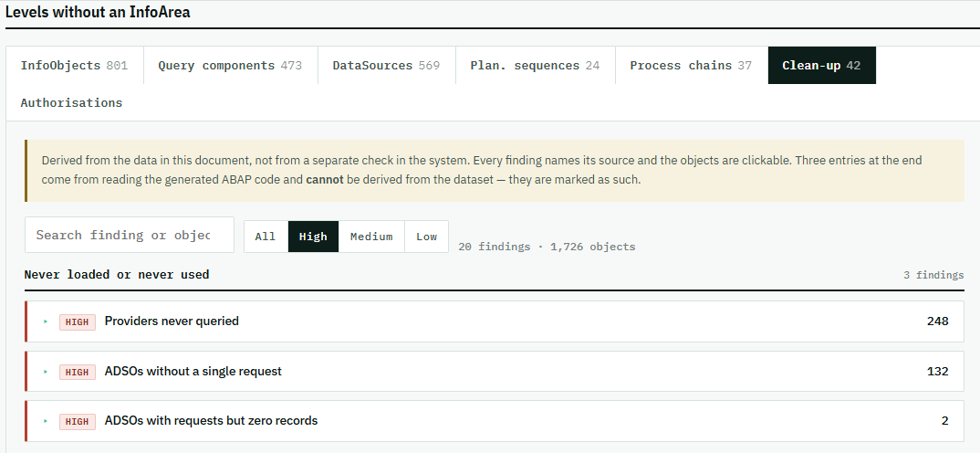Focus the search finding or object field
The width and height of the screenshot is (980, 453).
pos(130,235)
